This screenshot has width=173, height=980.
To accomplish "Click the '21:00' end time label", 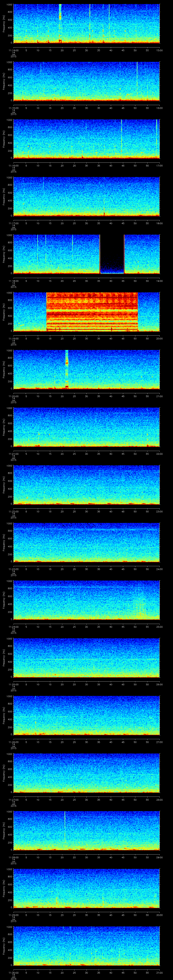I will tap(160, 396).
